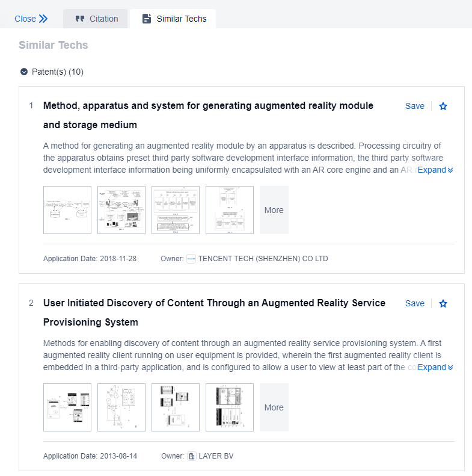Expand the first patent's abstract

435,170
